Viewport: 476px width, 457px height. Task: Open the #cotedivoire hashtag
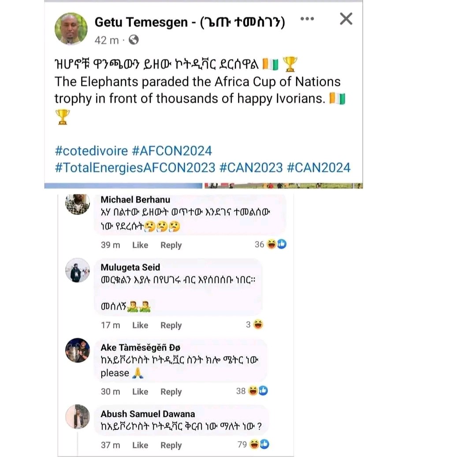click(91, 151)
